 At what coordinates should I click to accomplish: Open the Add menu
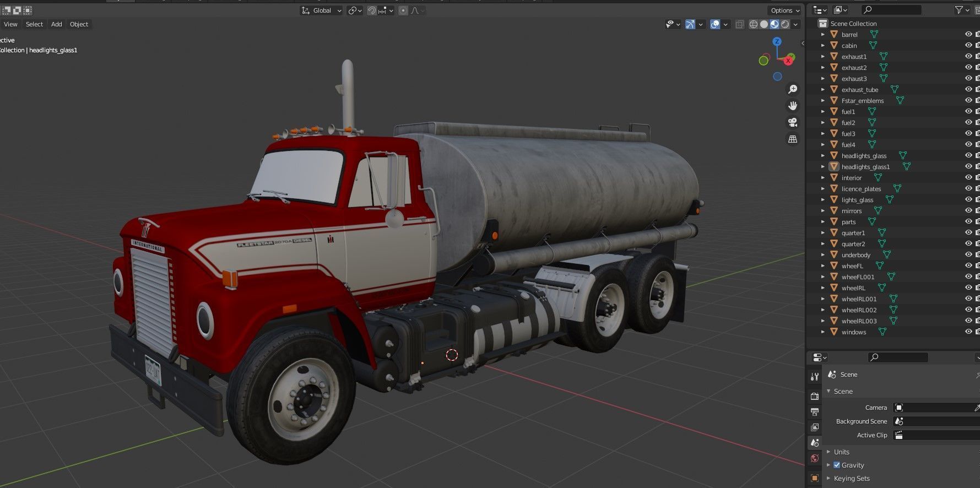(x=56, y=24)
